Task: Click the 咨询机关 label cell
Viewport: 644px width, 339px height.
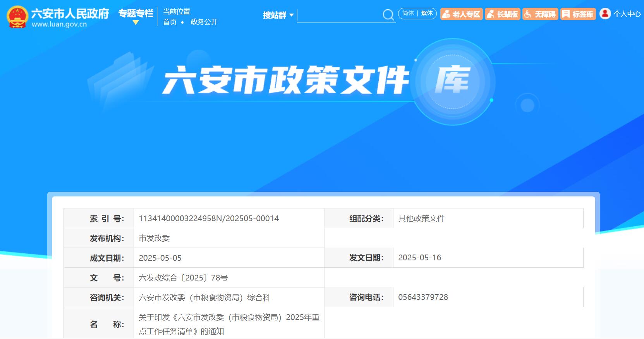Action: (99, 298)
